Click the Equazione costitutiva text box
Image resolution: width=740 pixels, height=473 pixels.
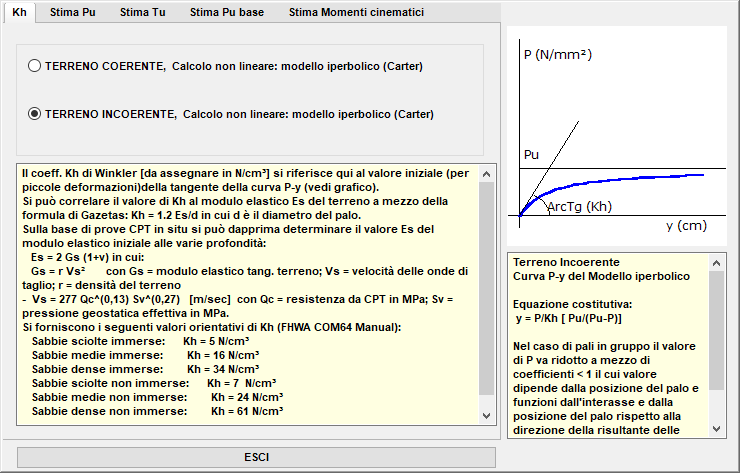coord(608,346)
